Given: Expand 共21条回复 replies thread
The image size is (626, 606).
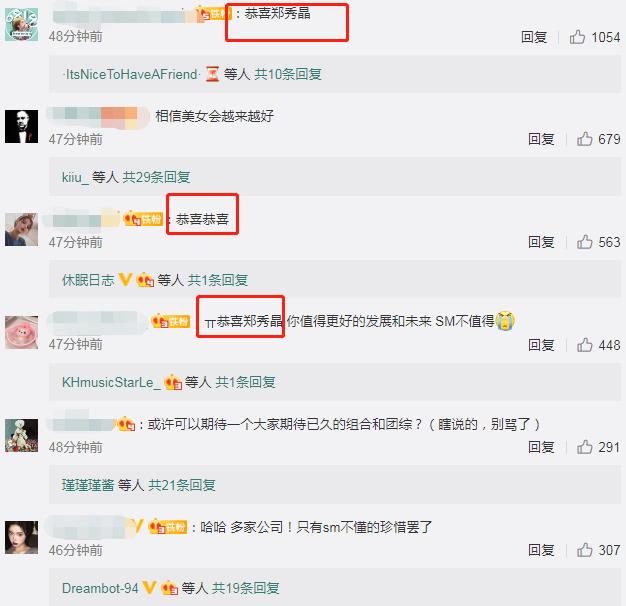Looking at the screenshot, I should click(182, 485).
